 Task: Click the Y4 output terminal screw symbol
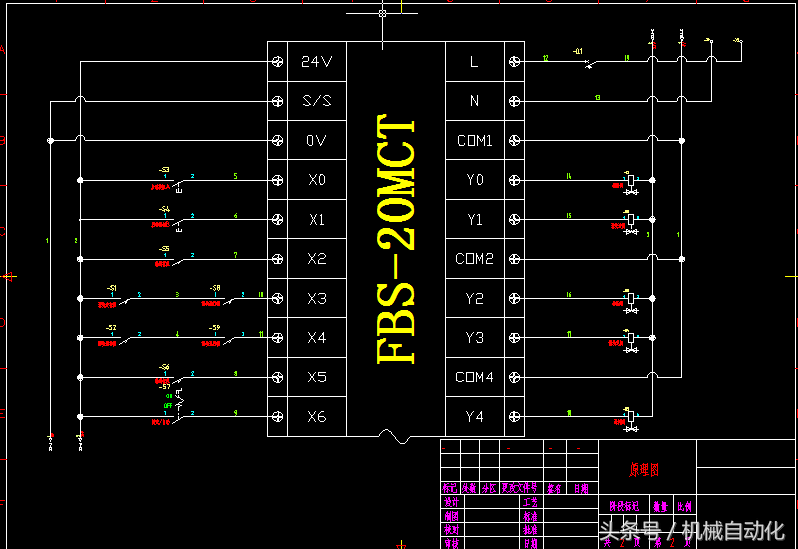tap(515, 417)
